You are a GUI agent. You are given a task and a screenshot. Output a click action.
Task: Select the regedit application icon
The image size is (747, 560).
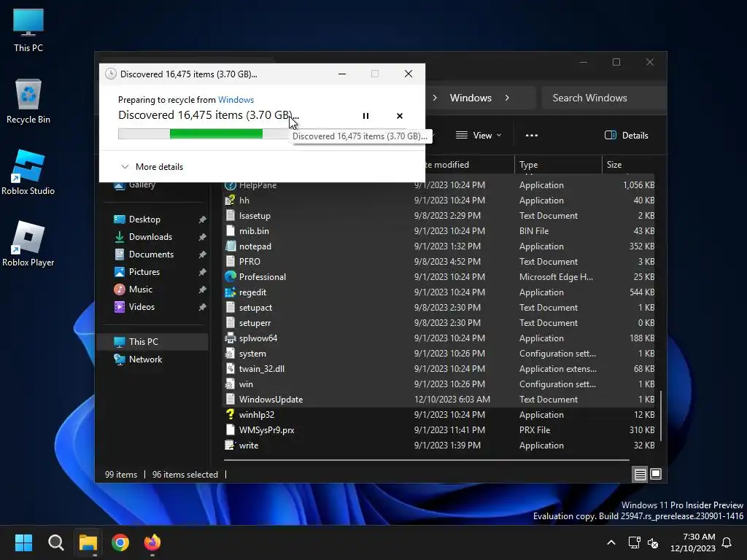(x=230, y=292)
